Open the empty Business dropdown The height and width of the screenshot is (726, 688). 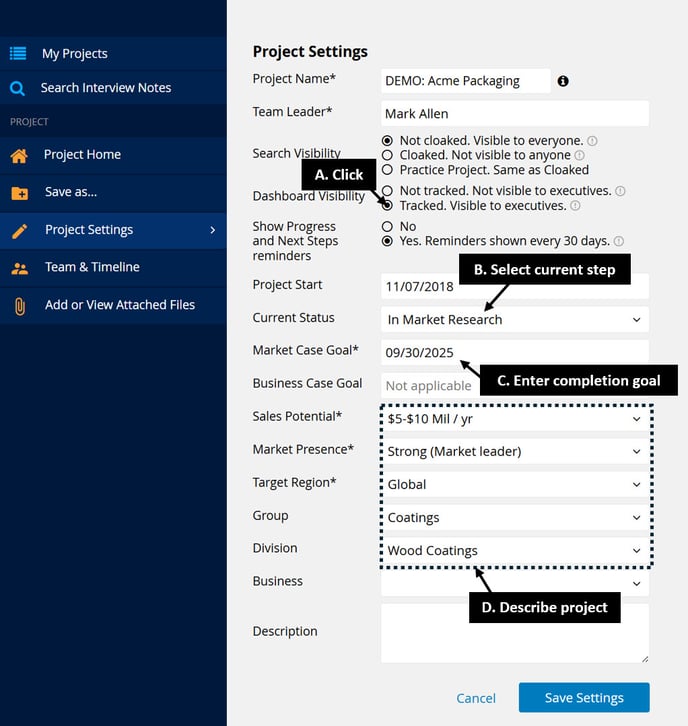pyautogui.click(x=515, y=583)
